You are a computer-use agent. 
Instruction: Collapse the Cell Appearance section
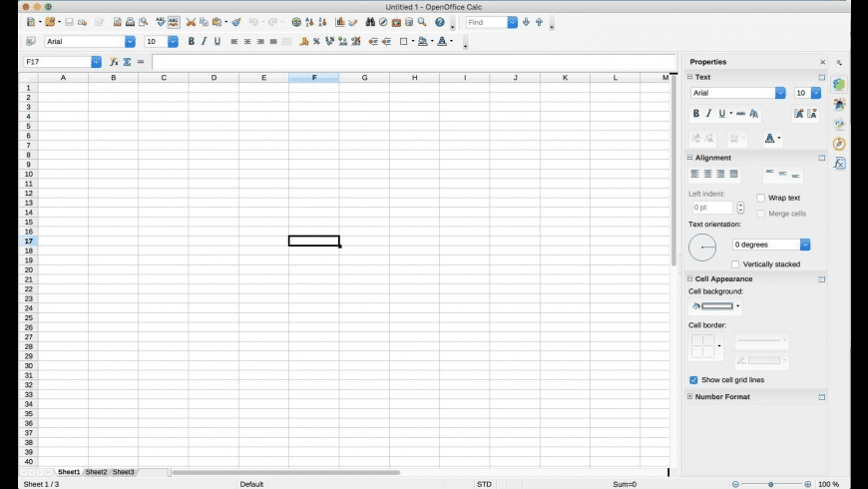point(689,278)
